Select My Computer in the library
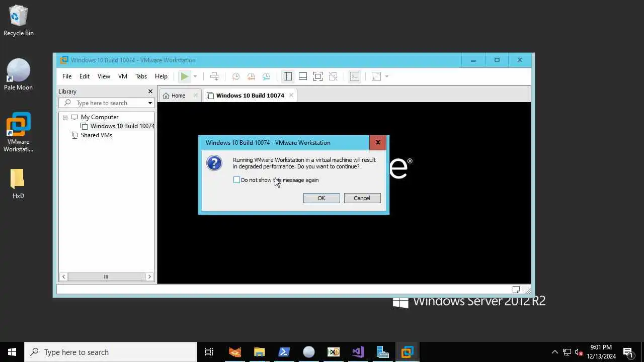 point(100,117)
